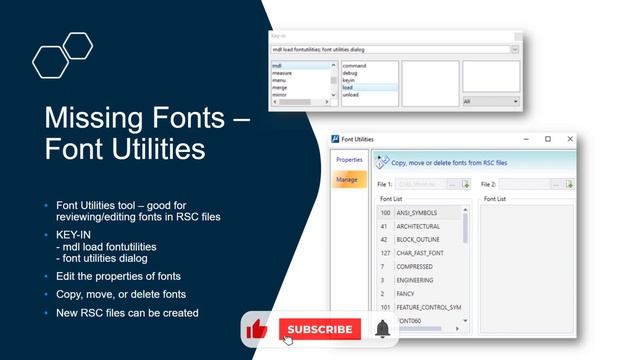The image size is (640, 360).
Task: Click the File 2 browse ellipsis button
Action: [556, 184]
